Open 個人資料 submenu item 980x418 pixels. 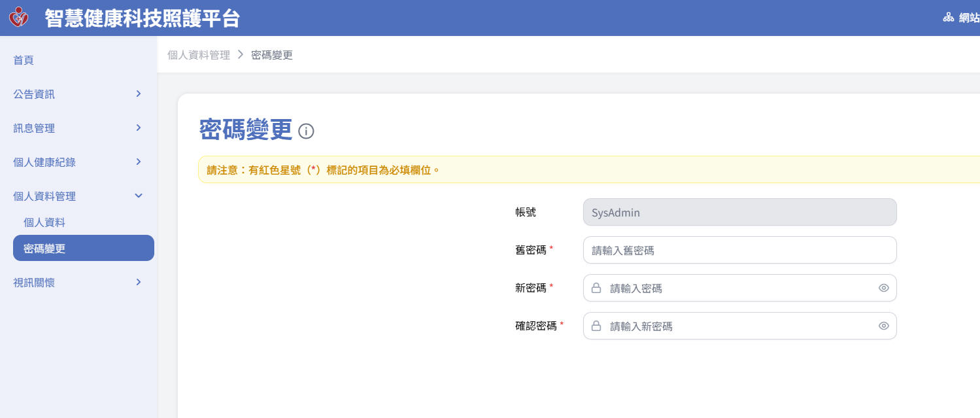[44, 222]
